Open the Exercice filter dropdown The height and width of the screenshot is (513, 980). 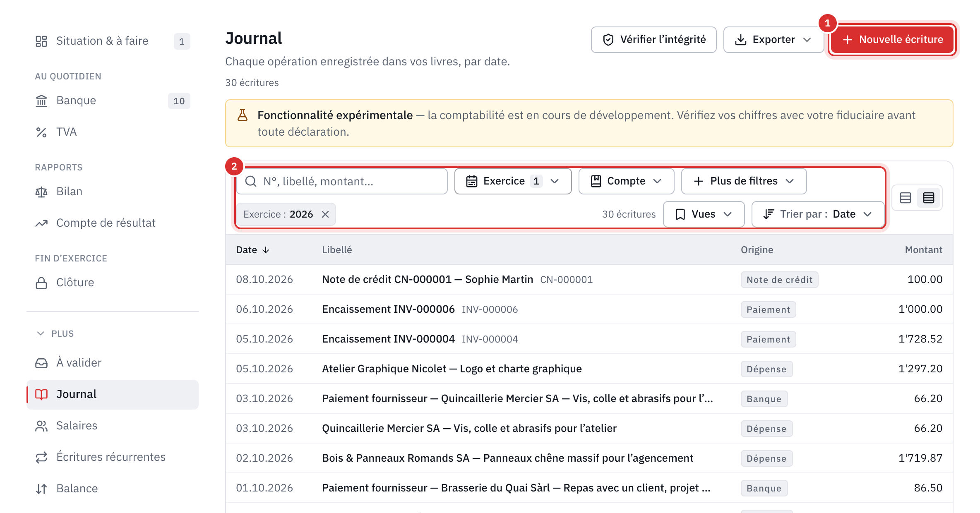tap(513, 181)
